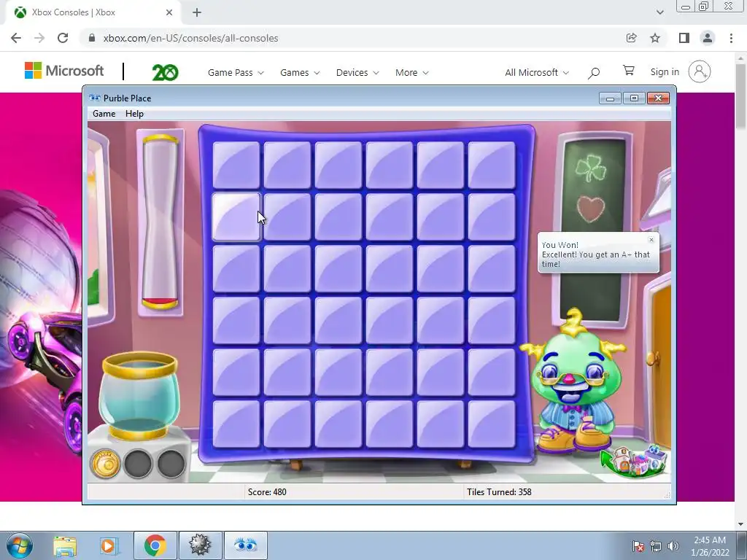Switch to Minesweeper in the taskbar
Image resolution: width=747 pixels, height=560 pixels.
point(200,545)
